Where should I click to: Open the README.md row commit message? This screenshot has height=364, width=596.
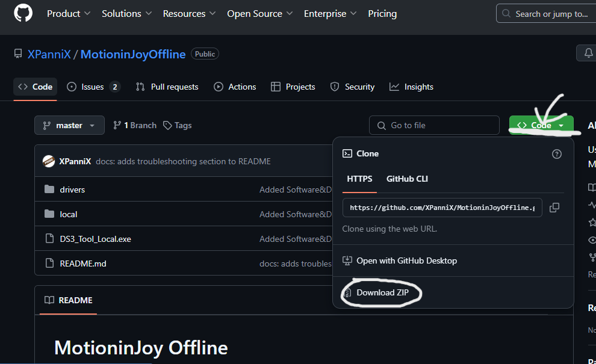pyautogui.click(x=296, y=264)
